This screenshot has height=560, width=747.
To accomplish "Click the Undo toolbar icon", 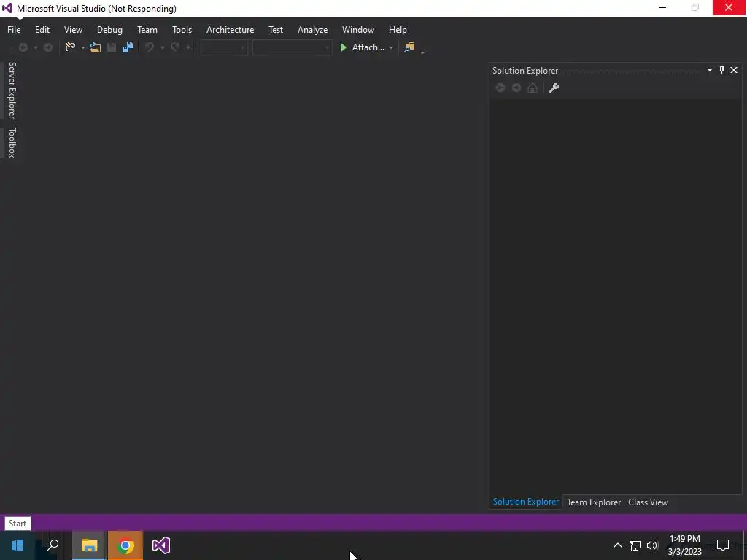I will 150,47.
